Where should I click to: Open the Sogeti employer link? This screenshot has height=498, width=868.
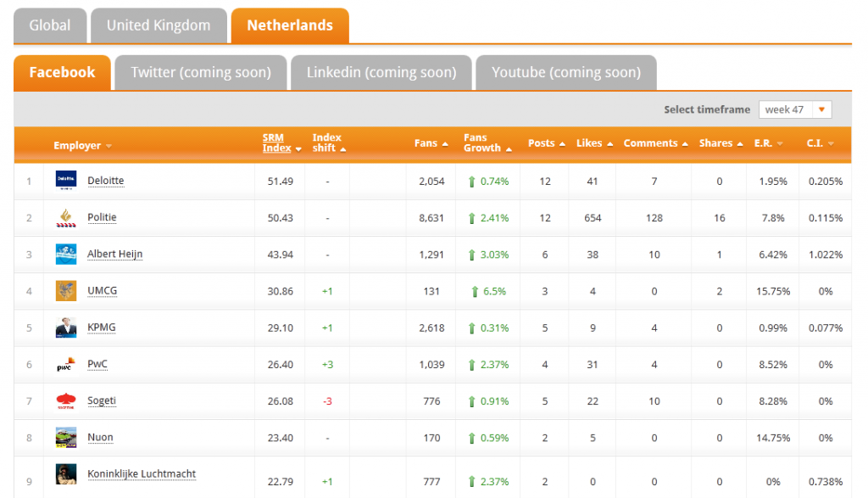pos(102,400)
